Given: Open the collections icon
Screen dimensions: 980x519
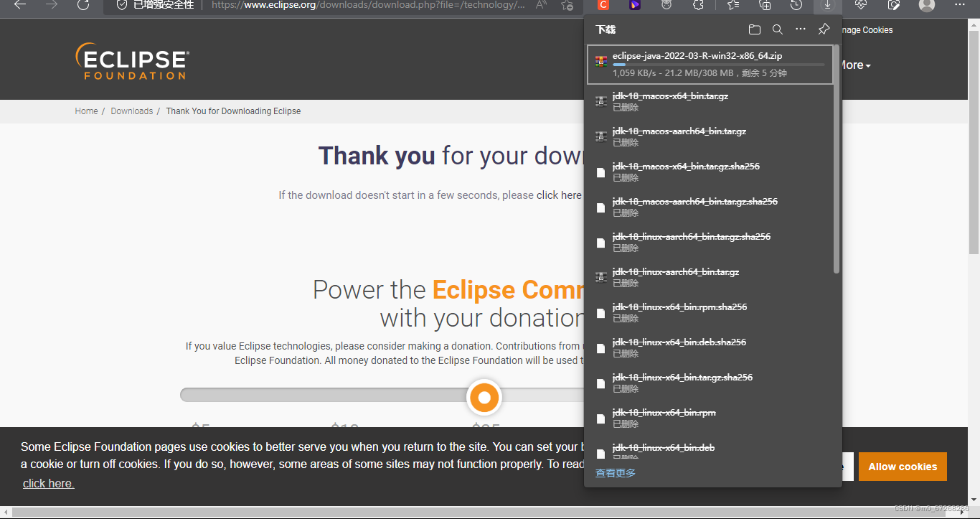Looking at the screenshot, I should tap(765, 4).
